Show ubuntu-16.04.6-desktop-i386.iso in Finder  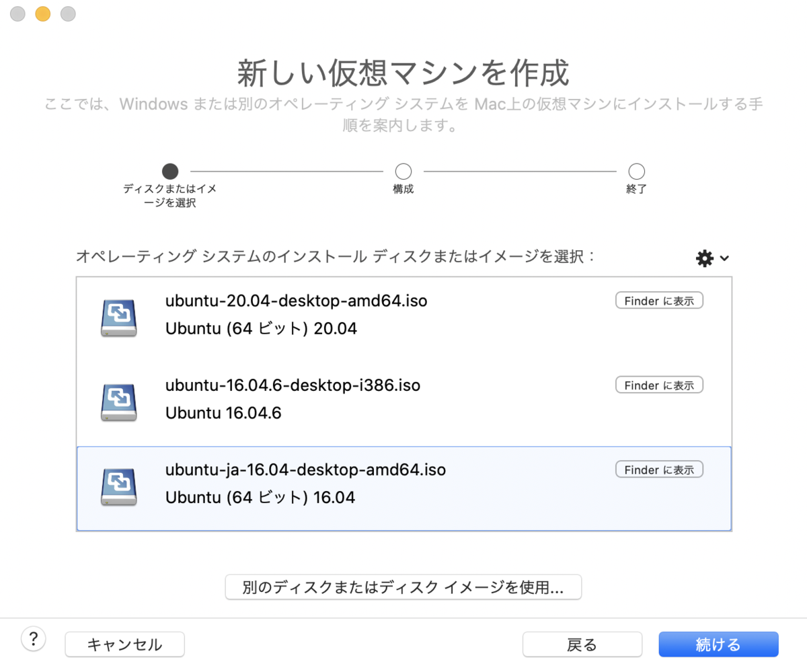(659, 385)
